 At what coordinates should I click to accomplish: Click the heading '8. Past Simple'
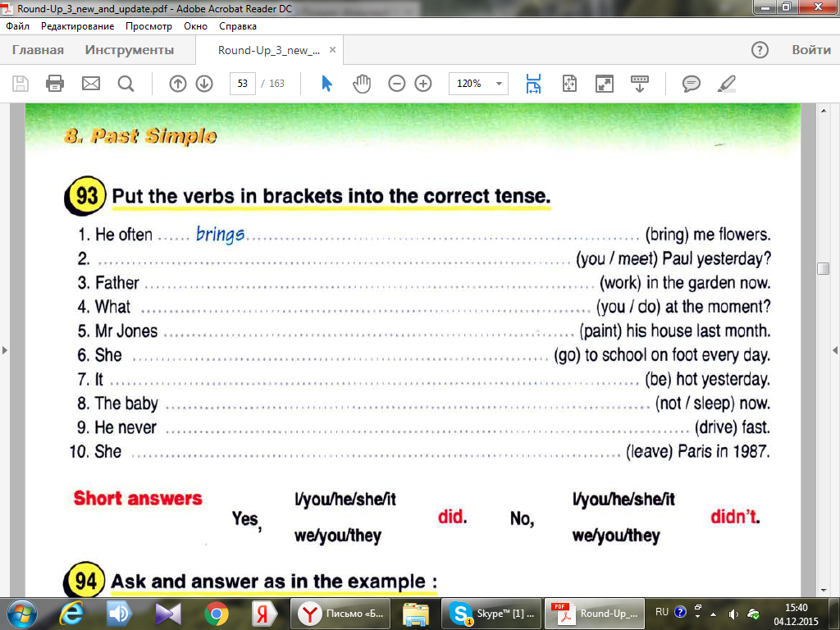point(140,135)
